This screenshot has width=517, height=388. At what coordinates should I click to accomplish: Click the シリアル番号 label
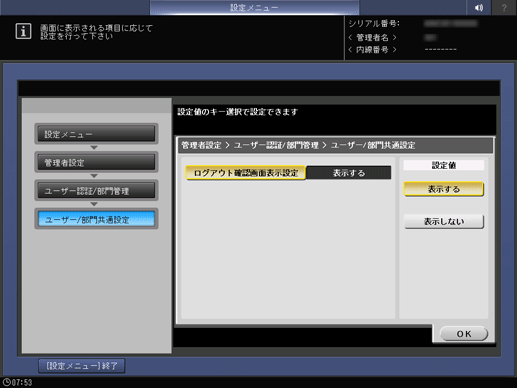(374, 23)
